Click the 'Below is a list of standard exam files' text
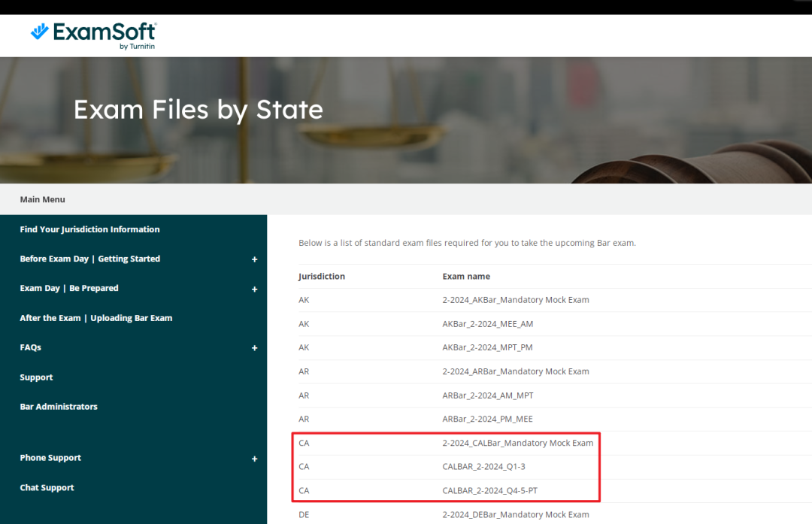Screen dimensions: 812x524 pyautogui.click(x=467, y=243)
